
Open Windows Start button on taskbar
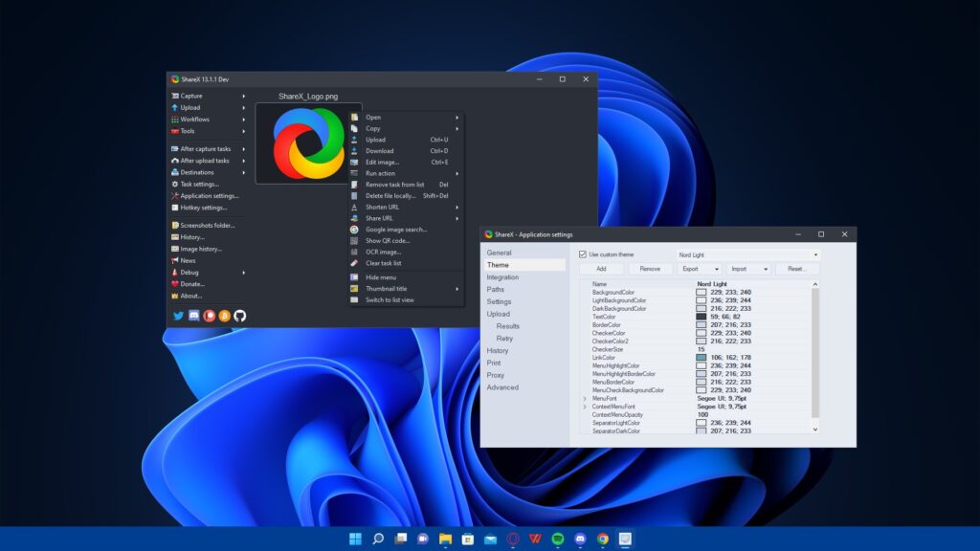point(355,539)
